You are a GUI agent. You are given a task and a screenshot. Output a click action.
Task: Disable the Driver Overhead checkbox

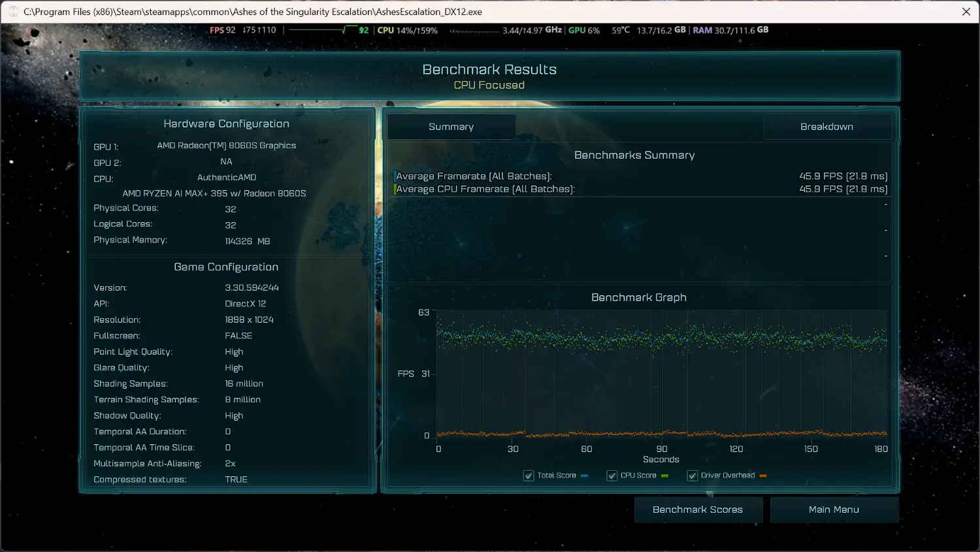693,476
